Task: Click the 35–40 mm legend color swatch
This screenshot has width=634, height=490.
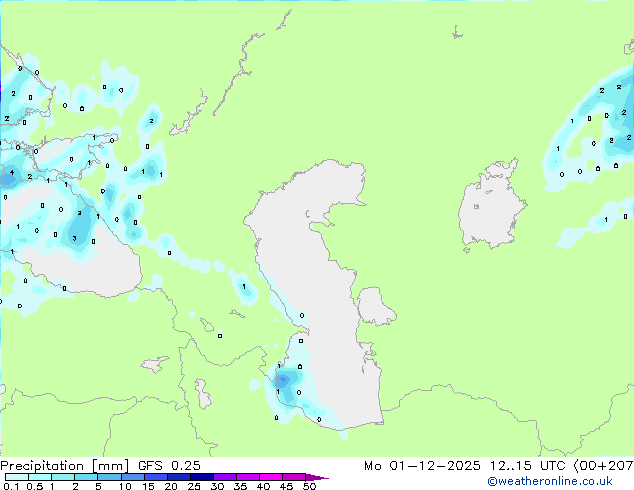Action: [247, 477]
